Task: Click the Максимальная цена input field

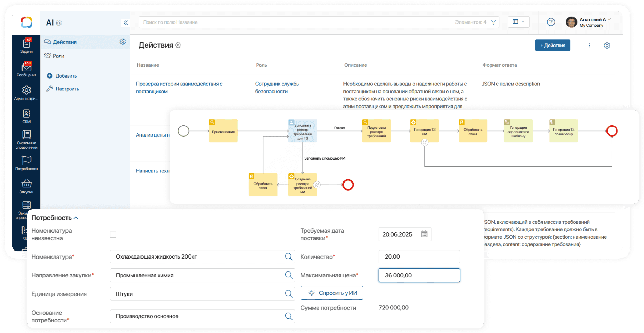Action: (419, 275)
